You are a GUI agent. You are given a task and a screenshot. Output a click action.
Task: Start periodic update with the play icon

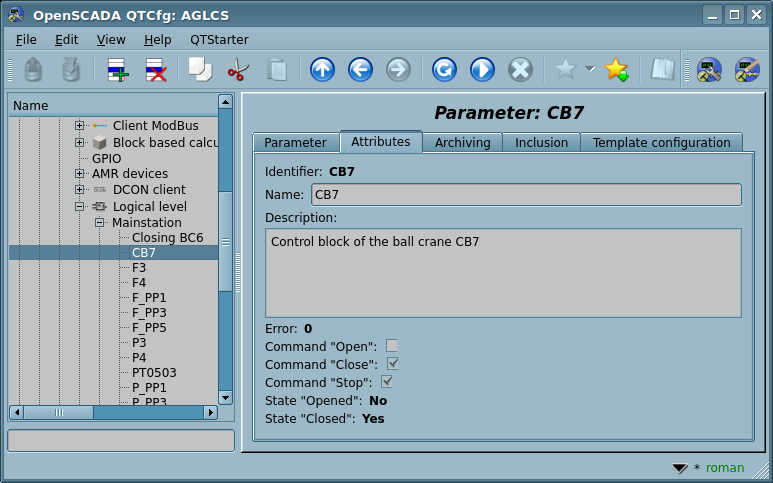pos(482,70)
